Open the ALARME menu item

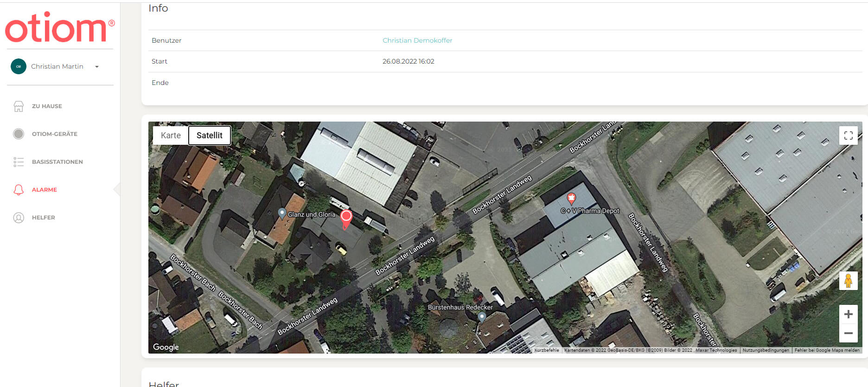[45, 190]
